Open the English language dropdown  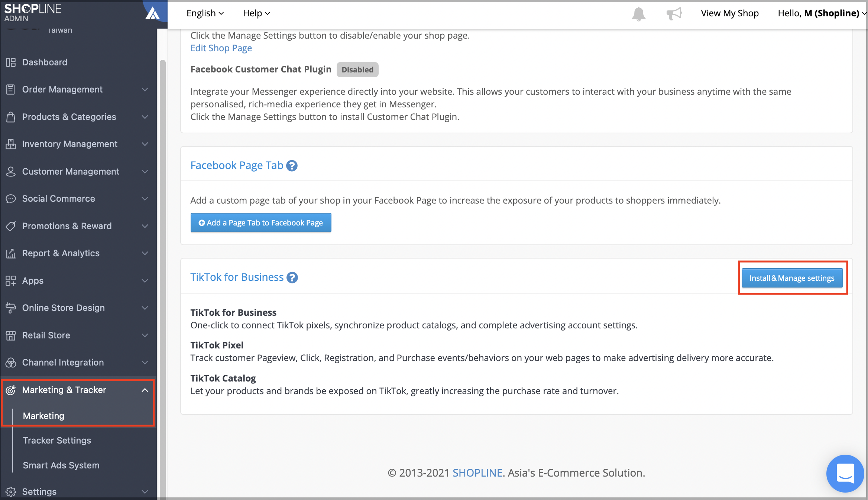coord(205,13)
